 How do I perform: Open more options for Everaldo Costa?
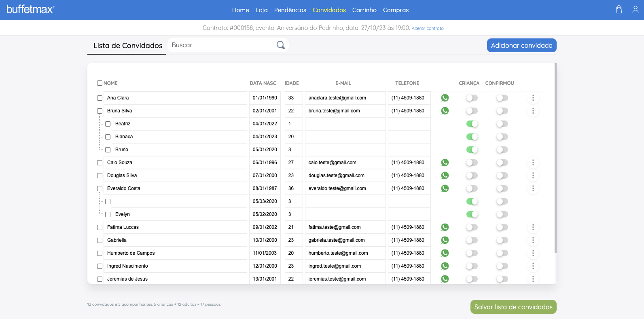tap(533, 188)
